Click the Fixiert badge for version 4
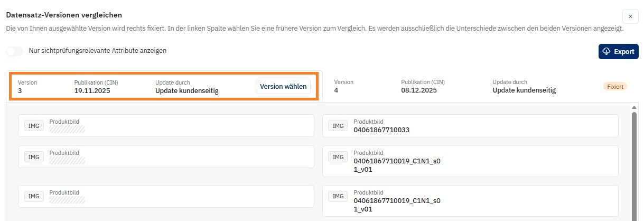 click(615, 86)
